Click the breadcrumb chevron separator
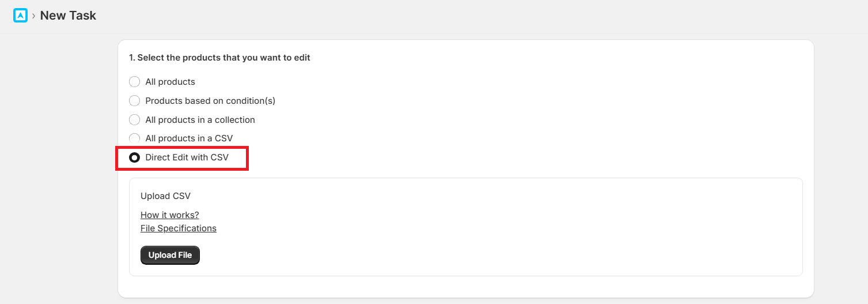This screenshot has height=304, width=868. (x=33, y=16)
